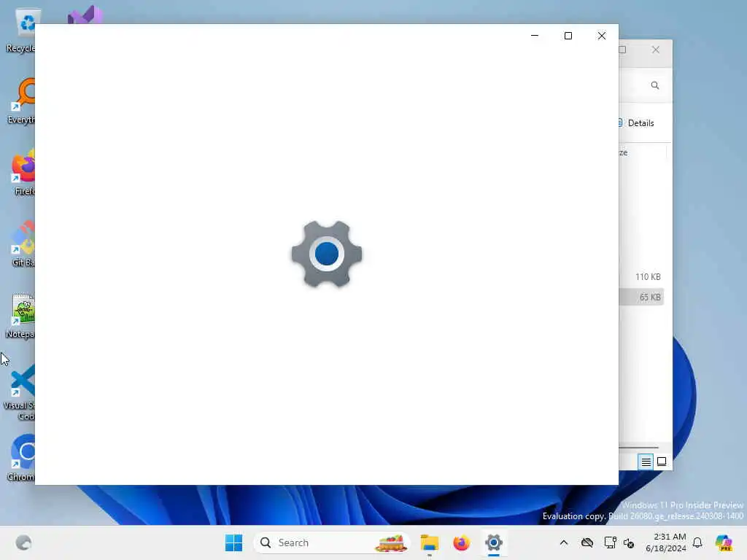Open the cloud sync tray icon
747x560 pixels.
pyautogui.click(x=587, y=542)
